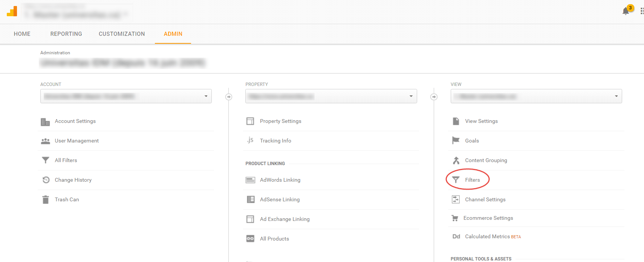This screenshot has height=262, width=644.
Task: Open the Home tab
Action: tap(22, 34)
